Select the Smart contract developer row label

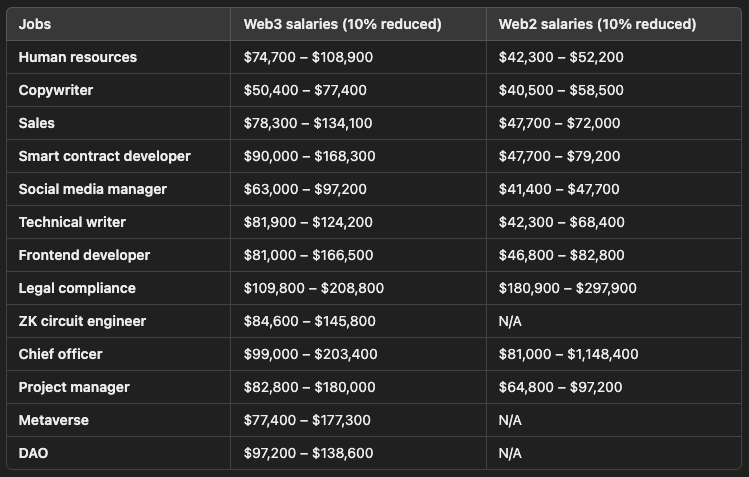pyautogui.click(x=104, y=156)
